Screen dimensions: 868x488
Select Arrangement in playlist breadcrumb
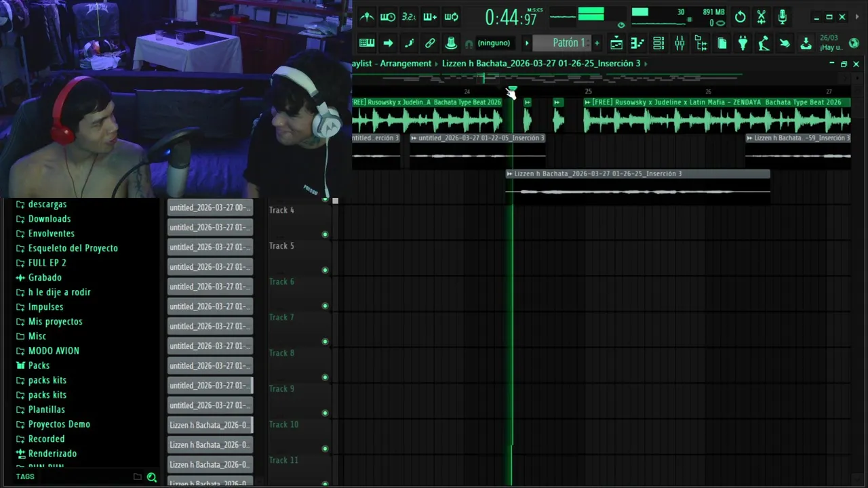click(x=406, y=64)
